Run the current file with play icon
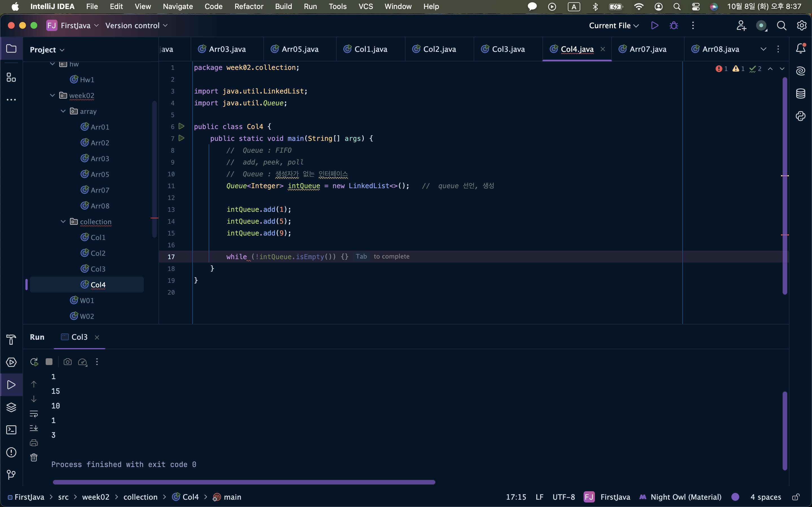Viewport: 812px width, 507px height. click(654, 25)
